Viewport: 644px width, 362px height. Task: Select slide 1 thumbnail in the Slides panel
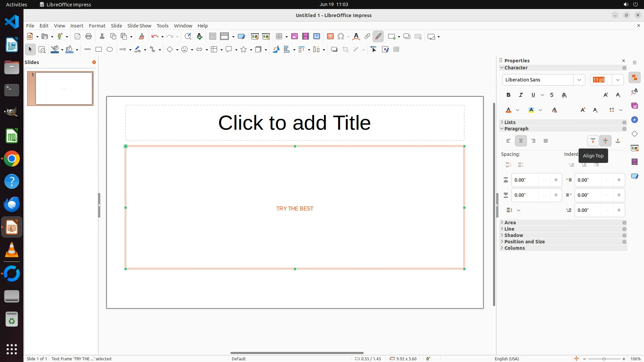[64, 88]
